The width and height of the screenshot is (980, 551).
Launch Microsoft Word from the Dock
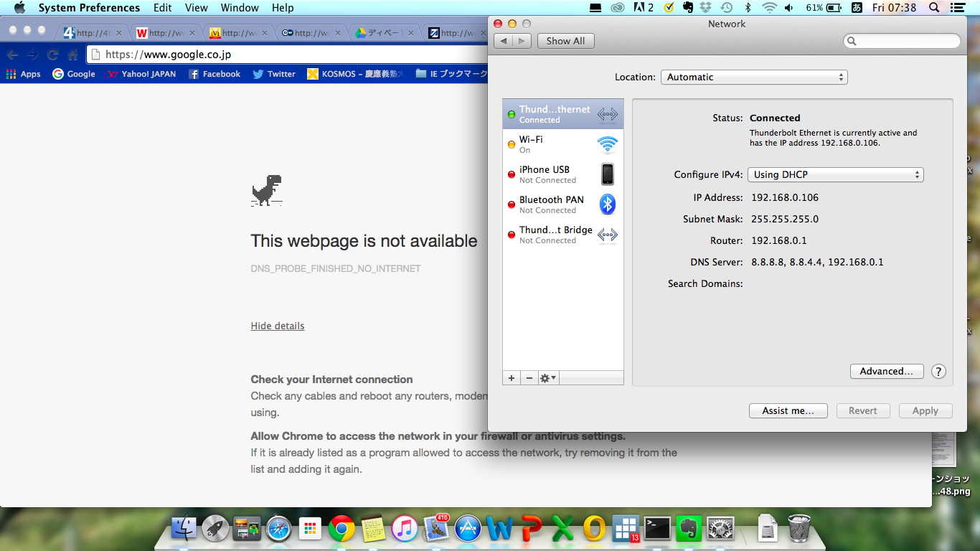click(x=499, y=529)
